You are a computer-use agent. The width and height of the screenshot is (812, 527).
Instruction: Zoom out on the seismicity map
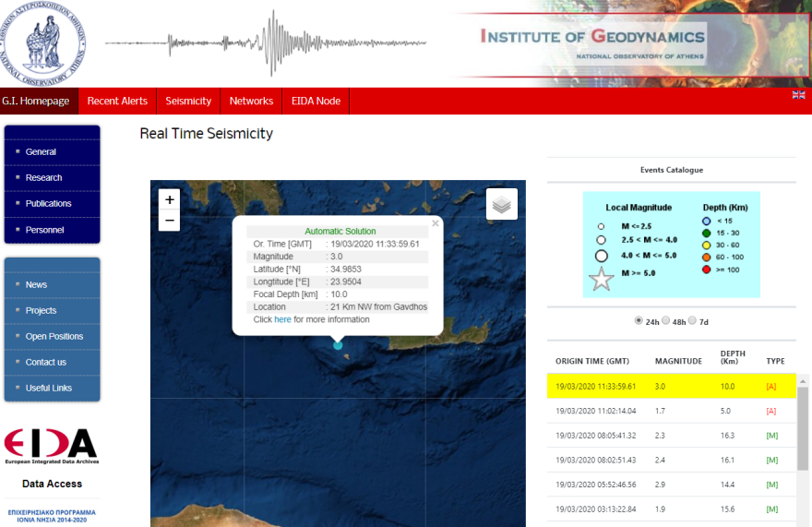(169, 221)
